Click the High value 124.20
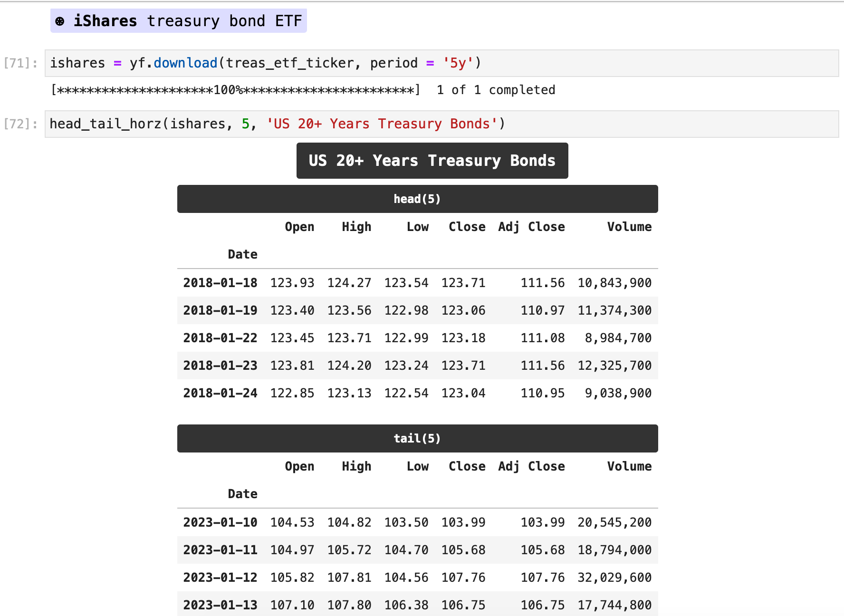 point(349,366)
